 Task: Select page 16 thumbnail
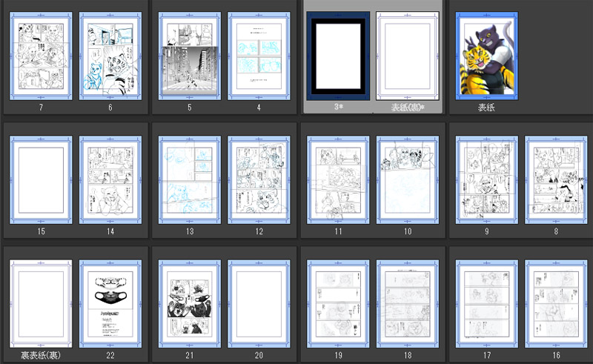pos(556,304)
